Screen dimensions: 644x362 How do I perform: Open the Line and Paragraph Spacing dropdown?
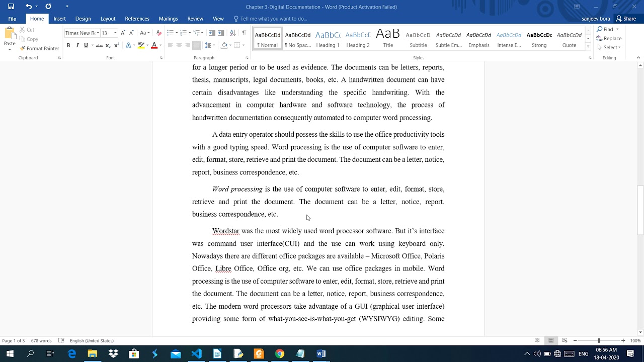coord(209,45)
